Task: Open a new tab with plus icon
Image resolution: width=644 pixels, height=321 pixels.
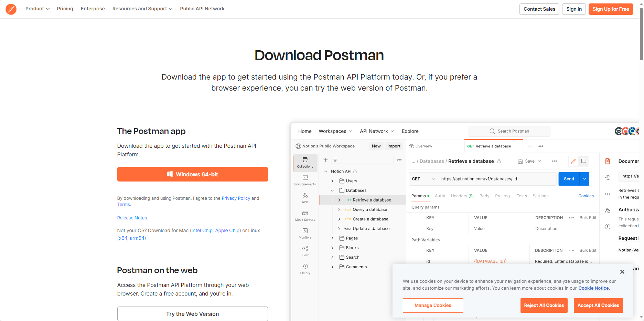Action: pos(530,146)
